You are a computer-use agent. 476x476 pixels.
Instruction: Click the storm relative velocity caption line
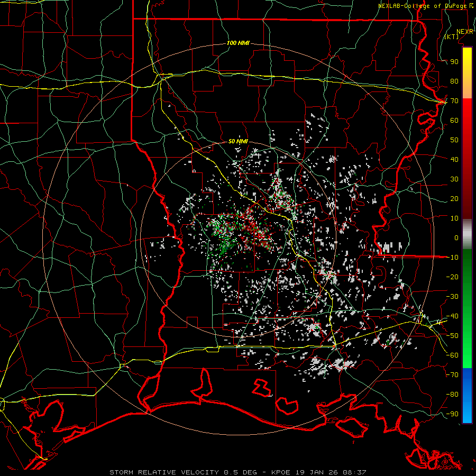[237, 472]
